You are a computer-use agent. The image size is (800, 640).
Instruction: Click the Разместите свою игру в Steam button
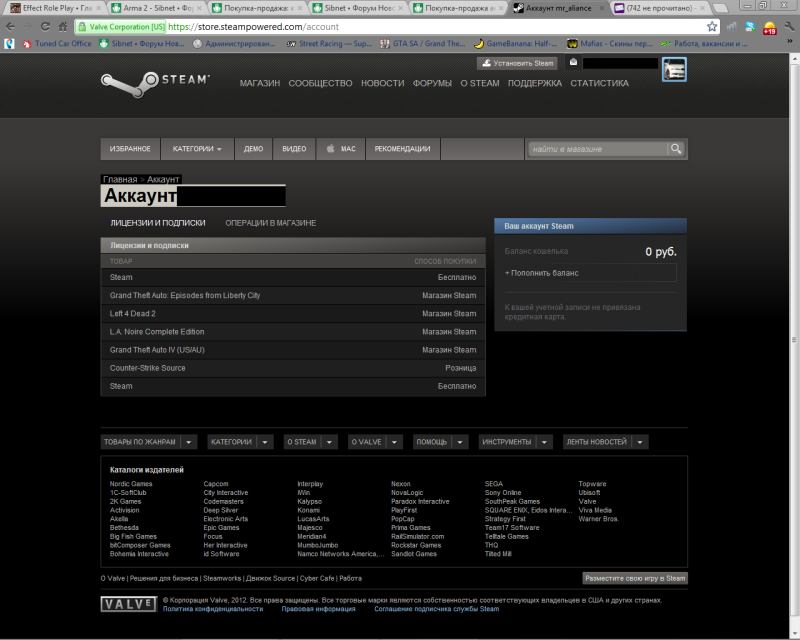point(635,578)
